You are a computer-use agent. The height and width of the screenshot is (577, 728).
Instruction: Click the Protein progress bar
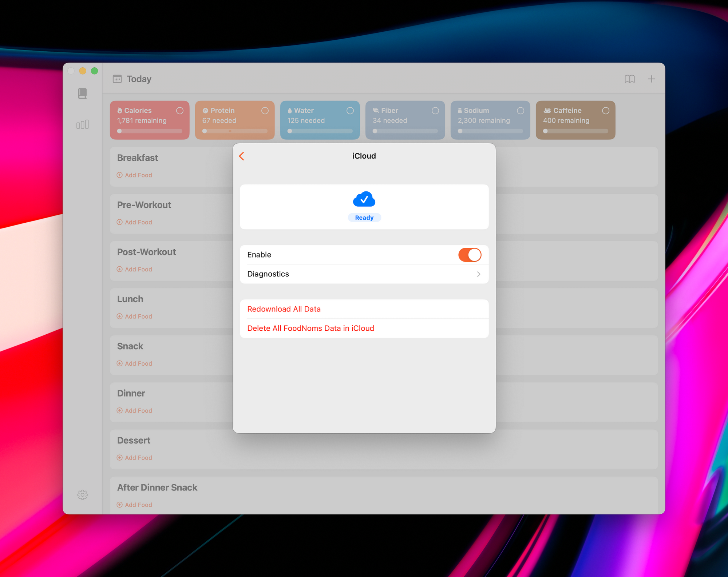235,131
